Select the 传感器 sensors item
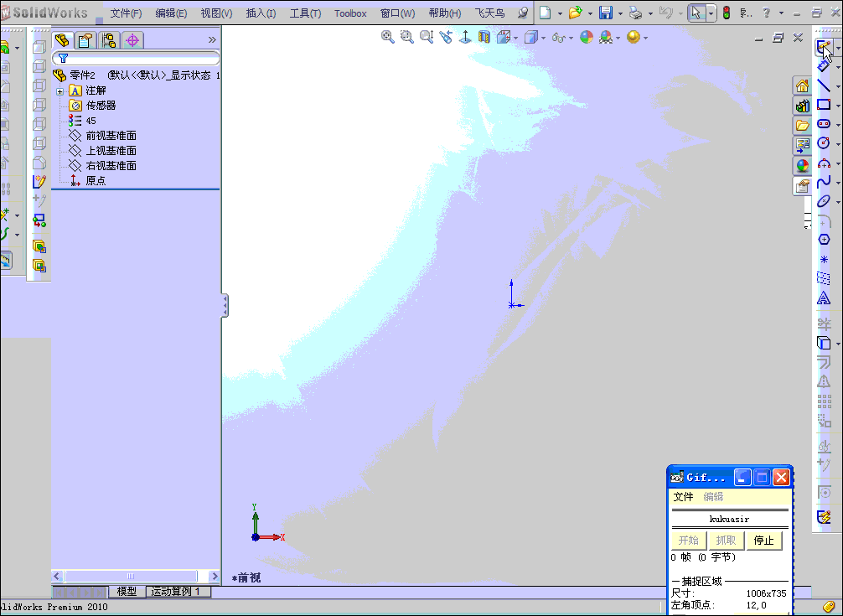 tap(101, 106)
